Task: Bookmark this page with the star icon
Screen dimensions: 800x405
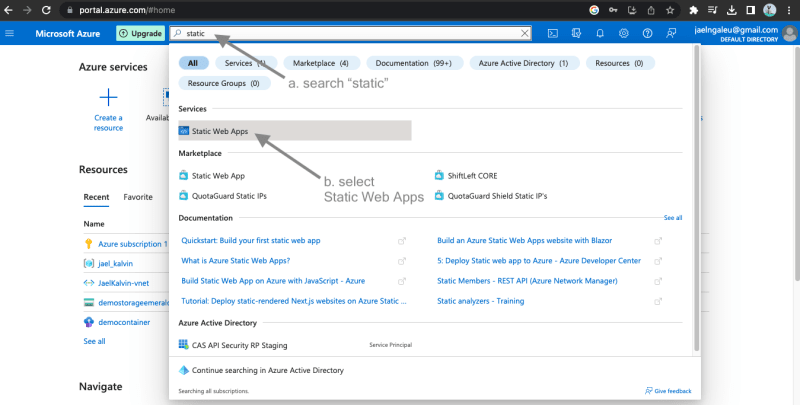Action: [x=670, y=10]
